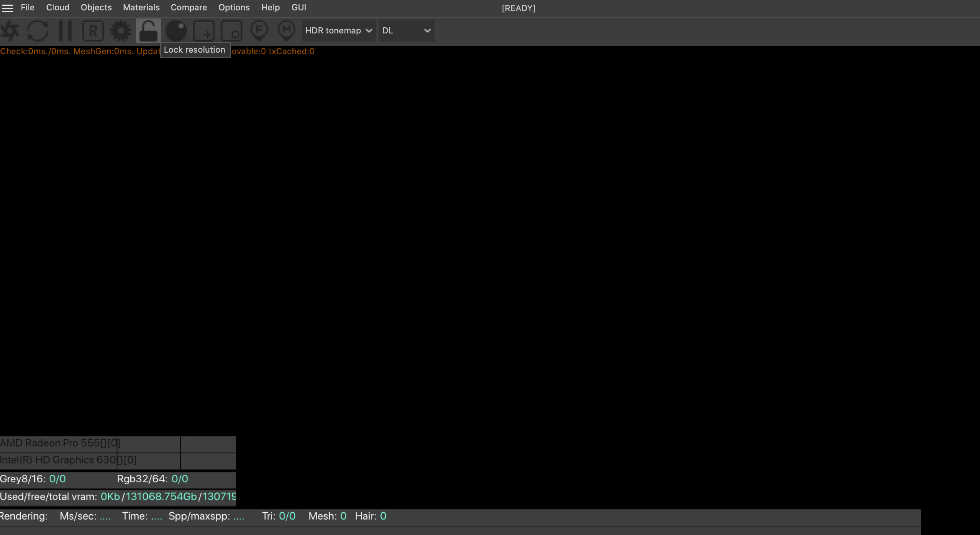Click the txCached:0 statistic text
Viewport: 980px width, 535px height.
(x=292, y=52)
